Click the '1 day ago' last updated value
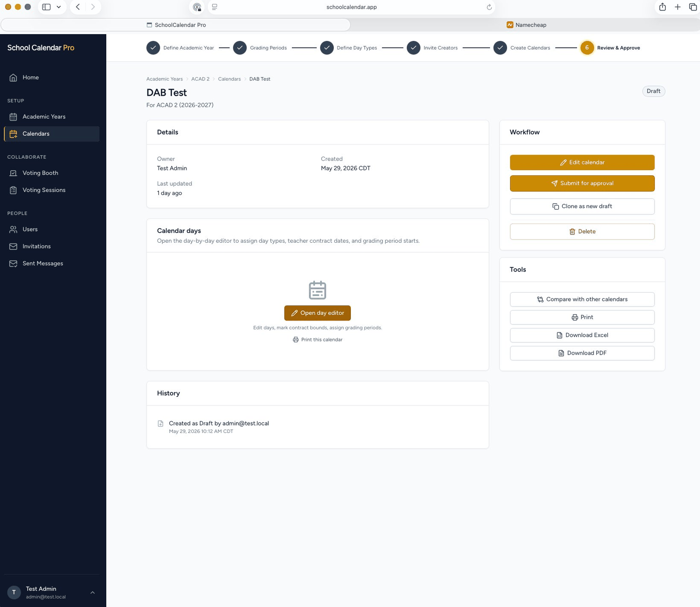 point(169,193)
